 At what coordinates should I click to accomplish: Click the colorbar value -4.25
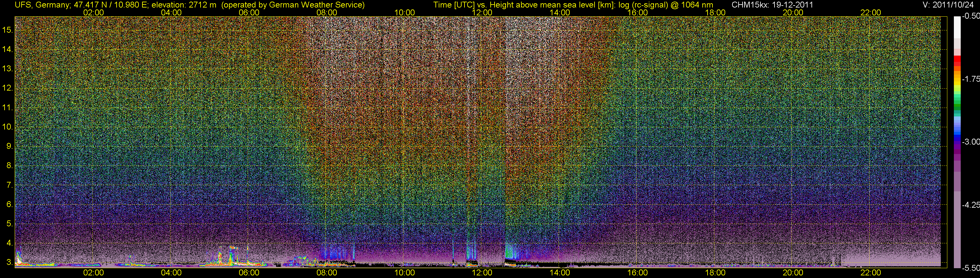tap(971, 205)
